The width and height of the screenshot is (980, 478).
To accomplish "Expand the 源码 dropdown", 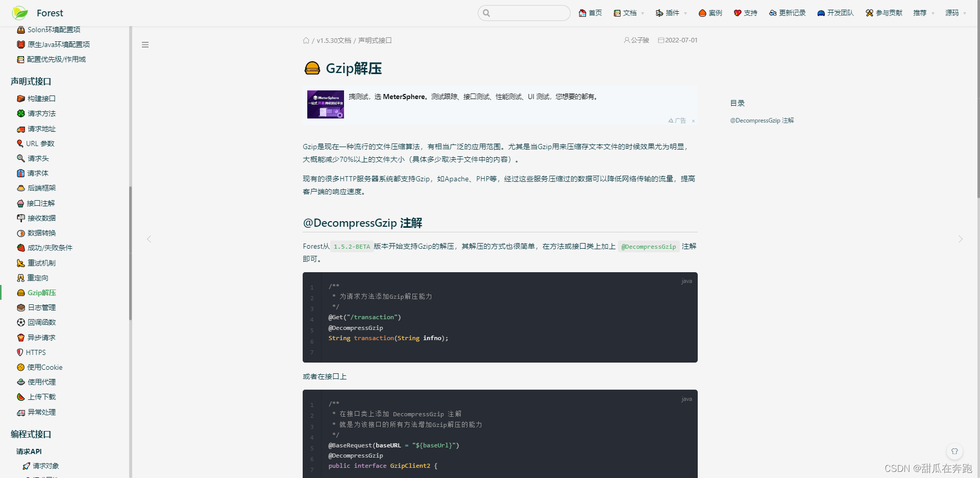I will pos(955,13).
